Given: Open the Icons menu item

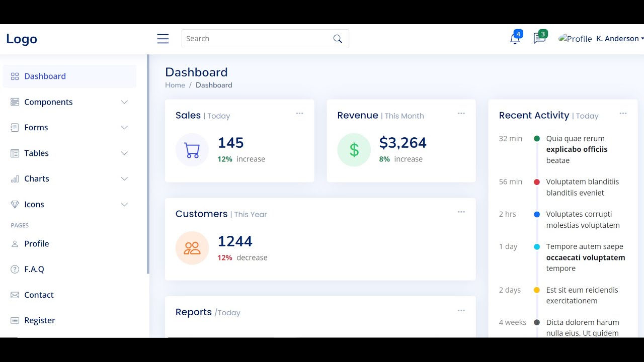Looking at the screenshot, I should (x=69, y=205).
